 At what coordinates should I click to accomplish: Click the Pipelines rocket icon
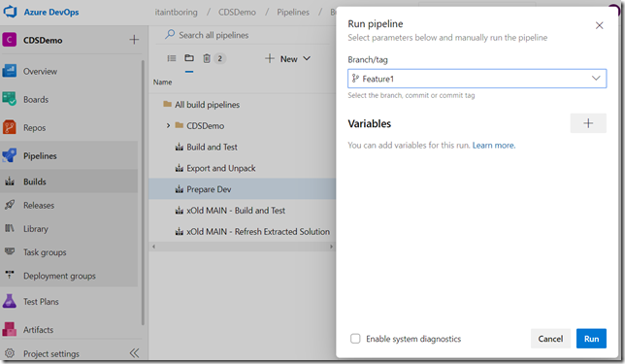coord(10,155)
